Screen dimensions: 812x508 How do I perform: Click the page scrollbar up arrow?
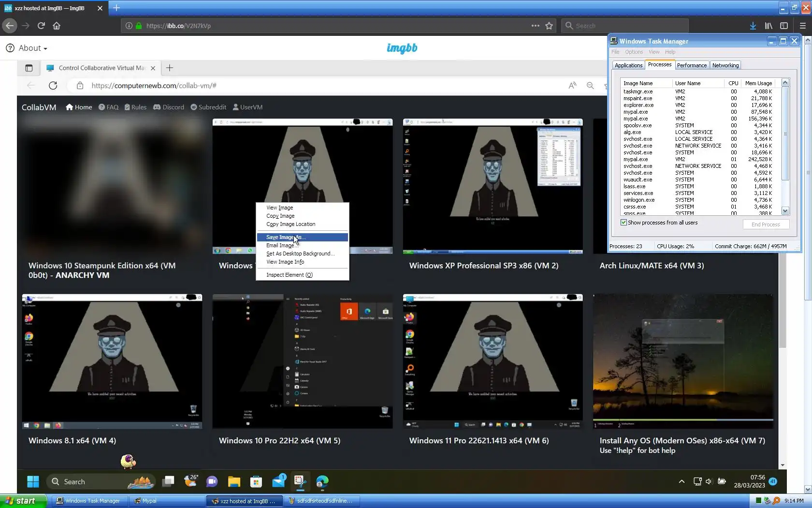808,40
